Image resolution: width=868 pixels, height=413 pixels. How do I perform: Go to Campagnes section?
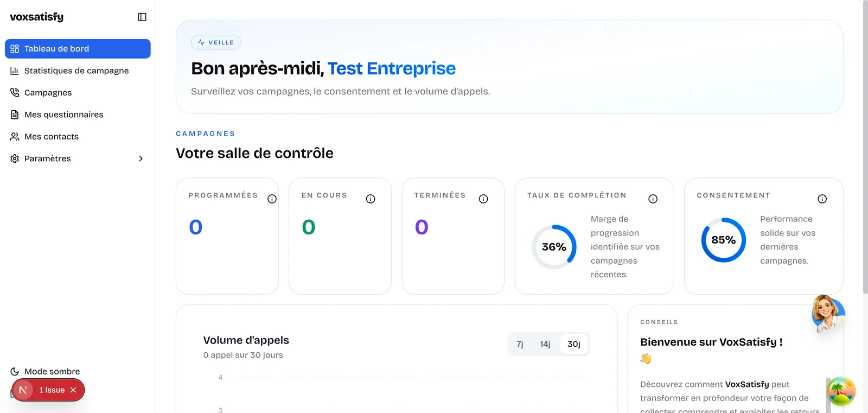click(x=78, y=93)
